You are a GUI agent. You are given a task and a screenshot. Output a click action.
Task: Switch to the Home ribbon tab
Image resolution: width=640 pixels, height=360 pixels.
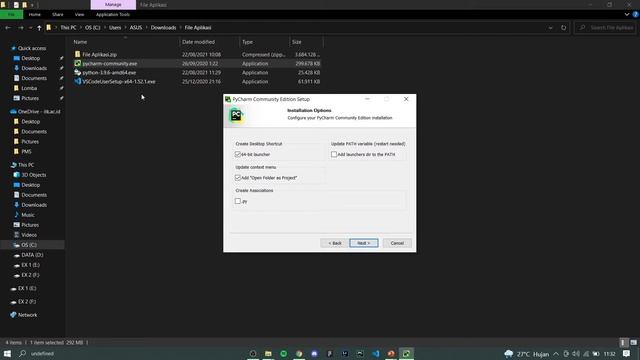[x=35, y=14]
